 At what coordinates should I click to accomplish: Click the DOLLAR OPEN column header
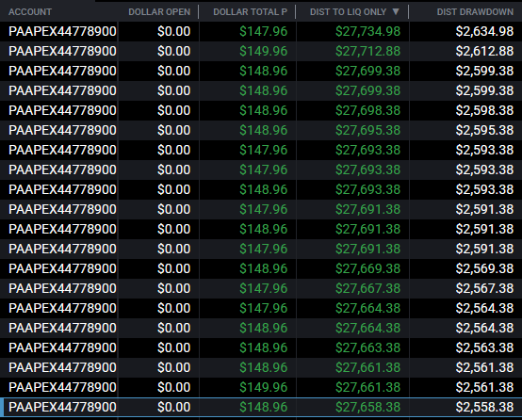[159, 12]
